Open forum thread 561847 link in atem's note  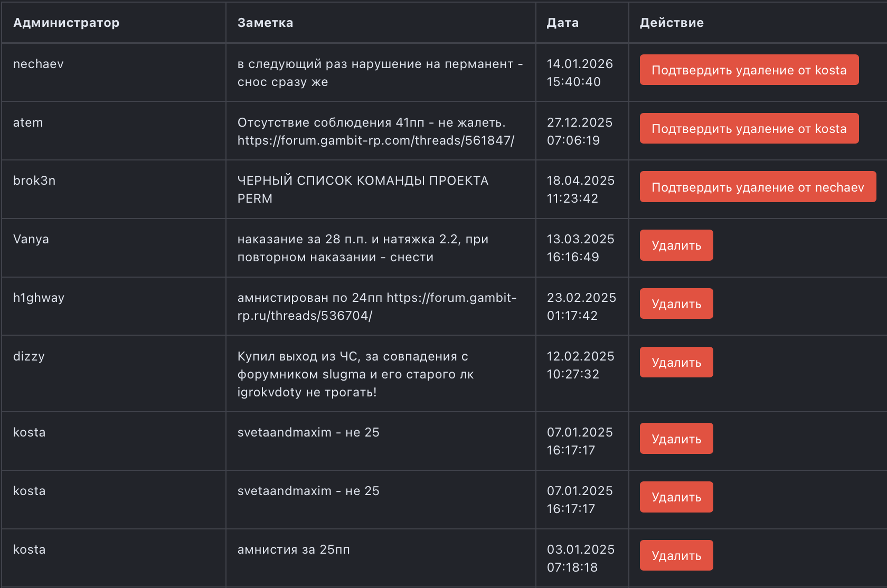(x=375, y=140)
